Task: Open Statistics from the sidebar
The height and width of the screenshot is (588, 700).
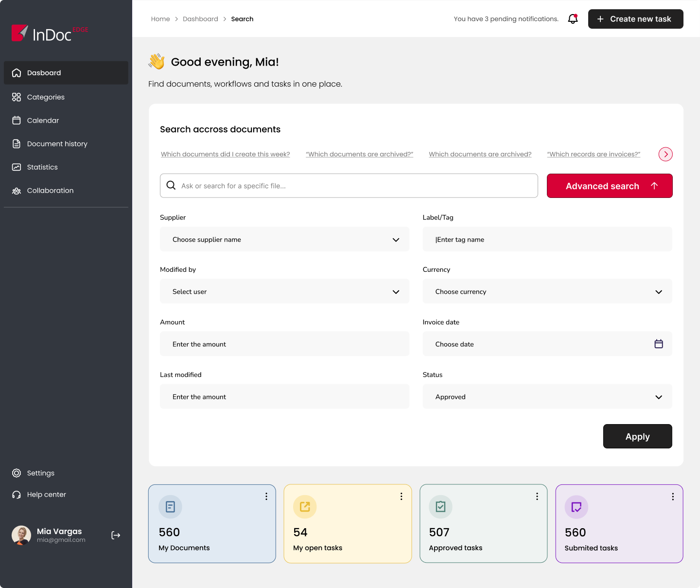Action: point(42,167)
